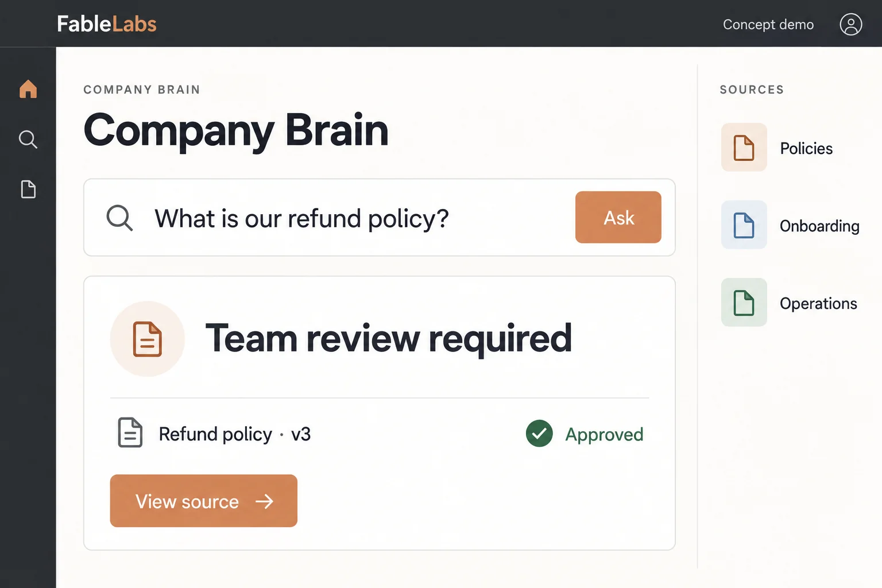Select the Operations source label
This screenshot has width=882, height=588.
818,303
